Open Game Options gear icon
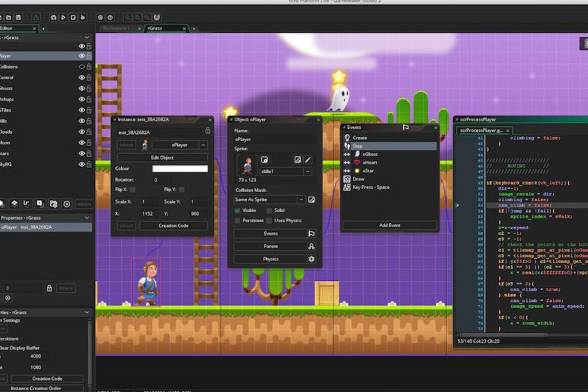The image size is (588, 392). point(100,17)
